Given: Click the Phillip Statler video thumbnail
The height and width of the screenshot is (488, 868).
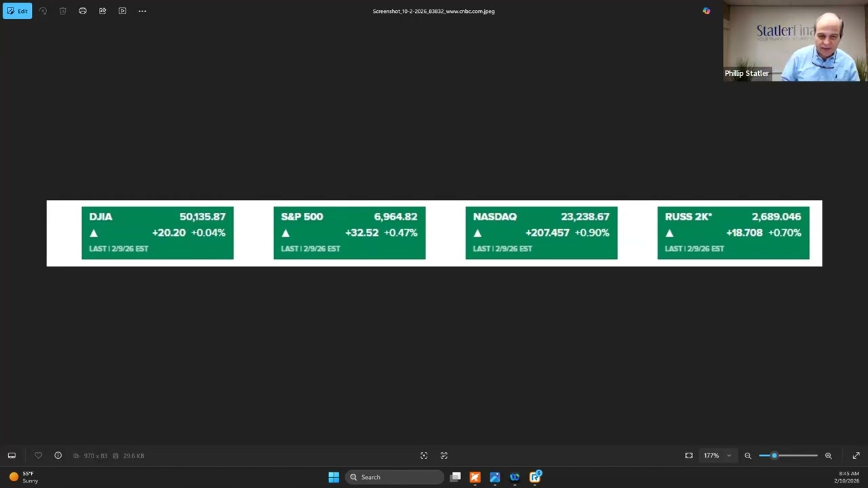Looking at the screenshot, I should point(795,41).
